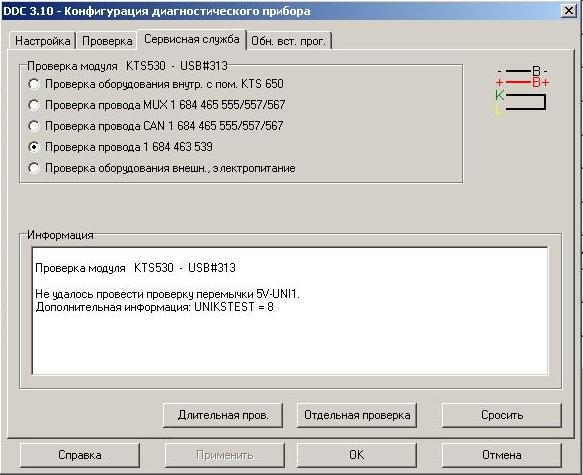Click the wiring diagram B-/B+ icon
Screen dimensions: 583x475
point(522,90)
